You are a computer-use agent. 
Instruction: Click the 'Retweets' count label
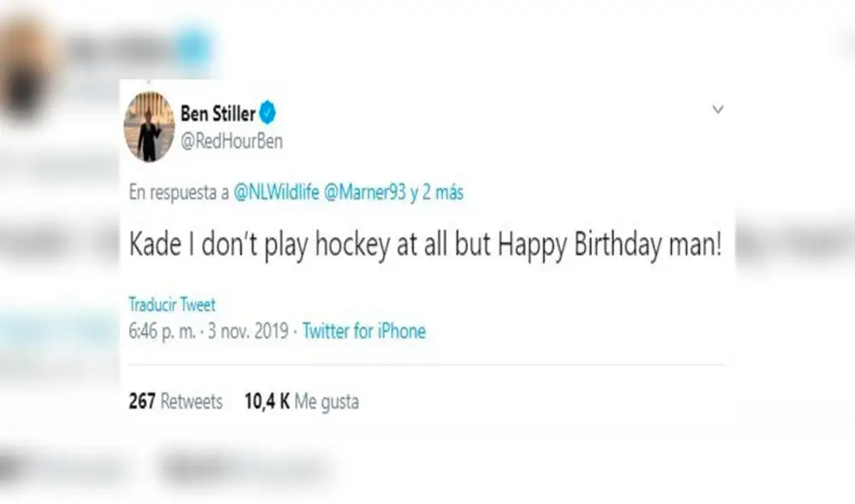pyautogui.click(x=190, y=401)
